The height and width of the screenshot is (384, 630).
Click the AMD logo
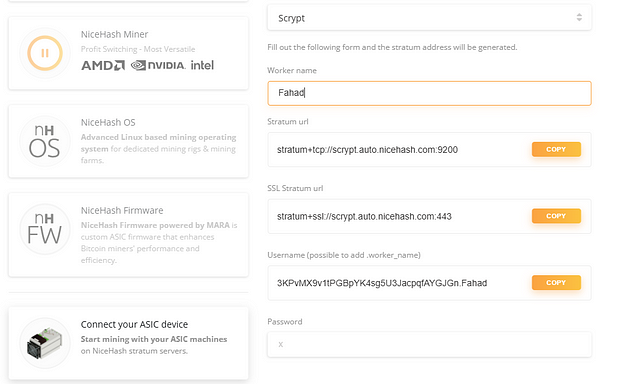pyautogui.click(x=103, y=65)
